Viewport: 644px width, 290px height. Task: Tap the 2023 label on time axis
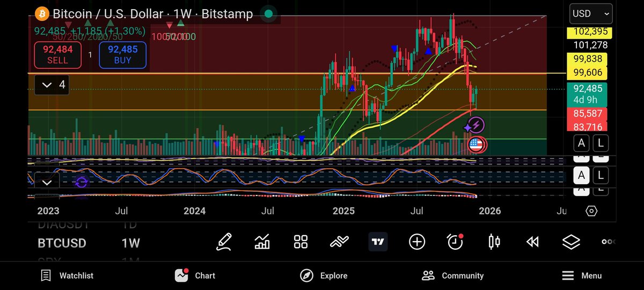[48, 211]
